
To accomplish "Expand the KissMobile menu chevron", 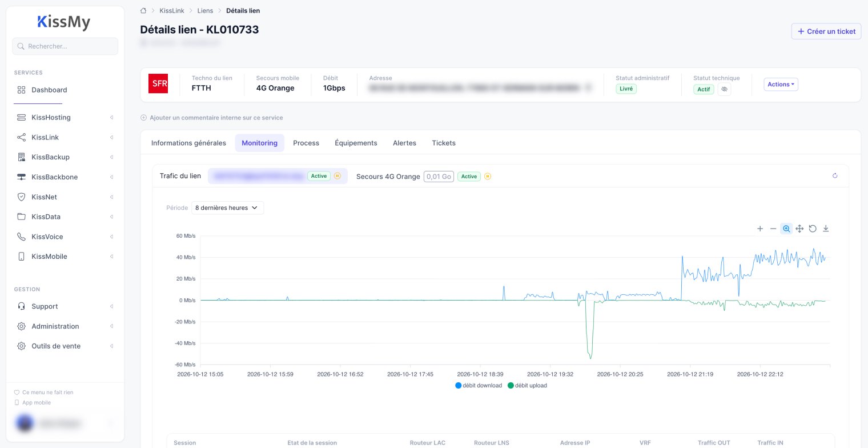I will tap(112, 257).
